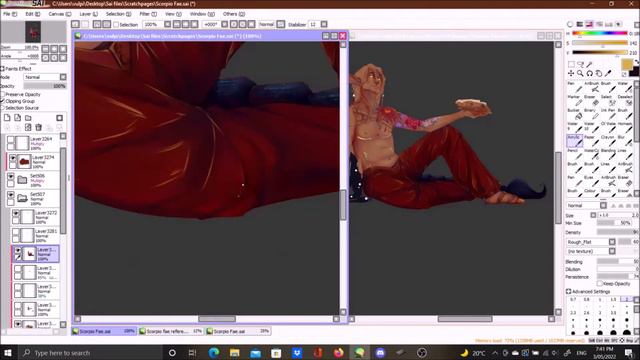
Task: Choose the rotate canvas tool
Action: click(589, 73)
